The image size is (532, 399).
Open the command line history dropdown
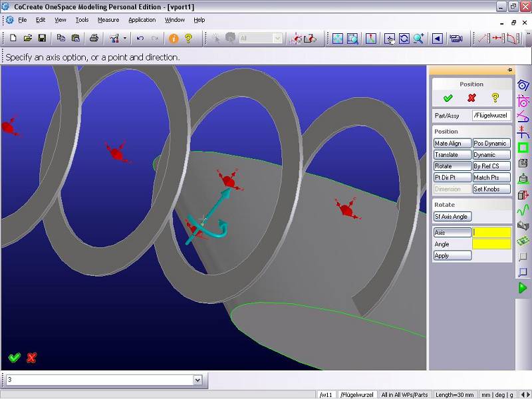tap(197, 380)
